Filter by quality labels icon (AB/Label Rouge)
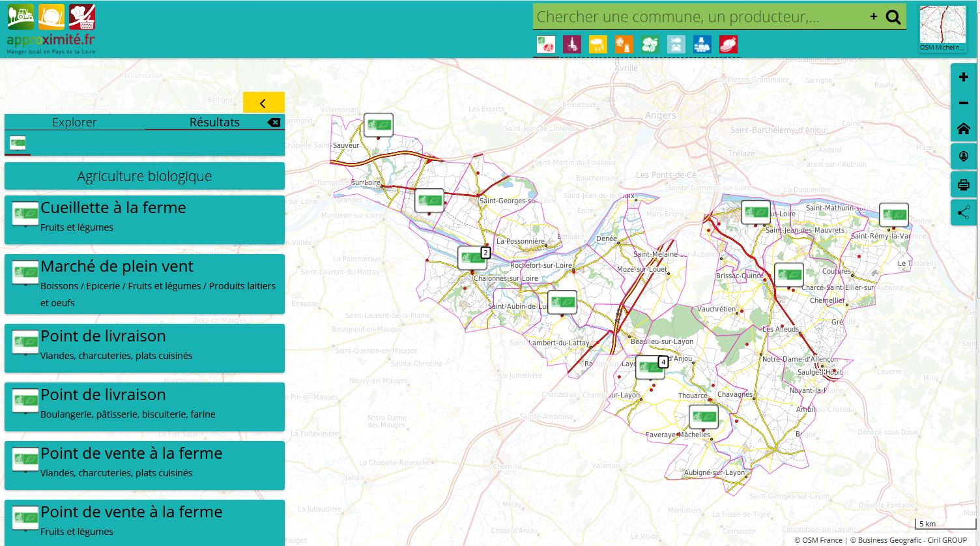Viewport: 980px width, 546px height. pos(546,44)
